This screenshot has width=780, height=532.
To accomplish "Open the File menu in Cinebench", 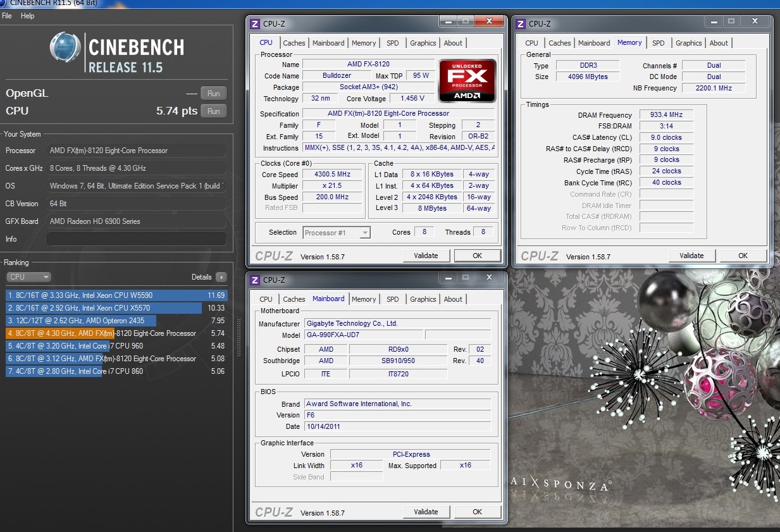I will pyautogui.click(x=7, y=16).
